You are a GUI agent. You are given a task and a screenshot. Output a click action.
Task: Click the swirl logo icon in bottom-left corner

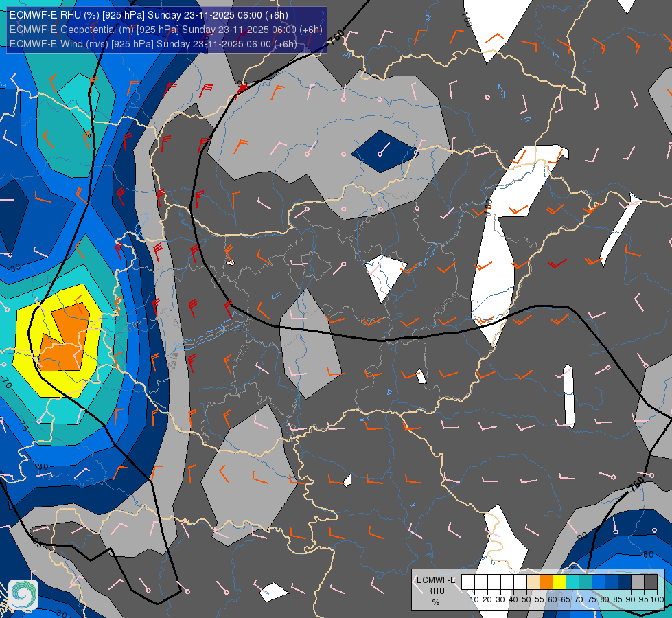[23, 595]
